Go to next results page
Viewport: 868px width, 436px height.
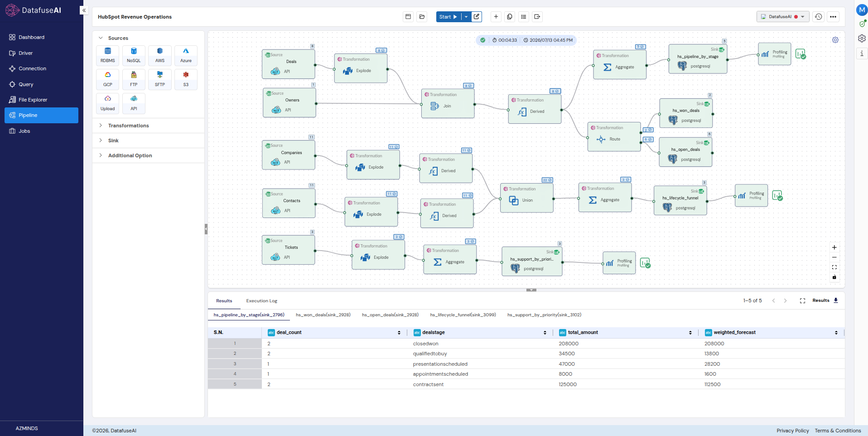(786, 300)
